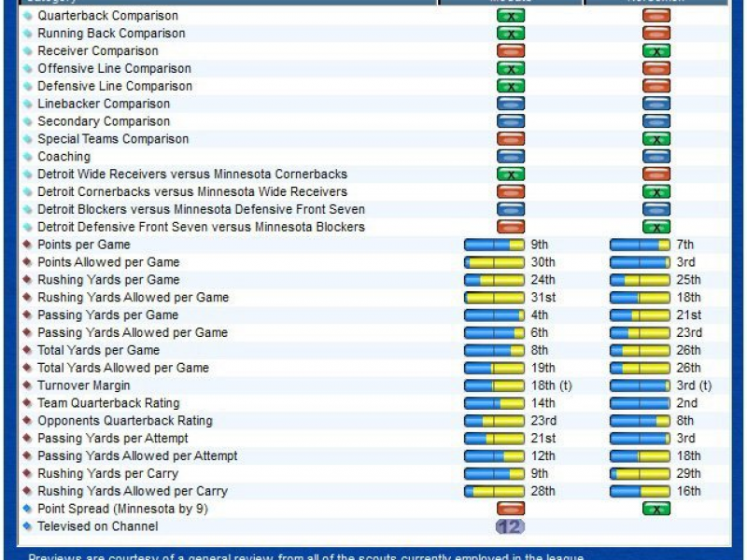Select the Passing Yards per Attempt label

113,439
